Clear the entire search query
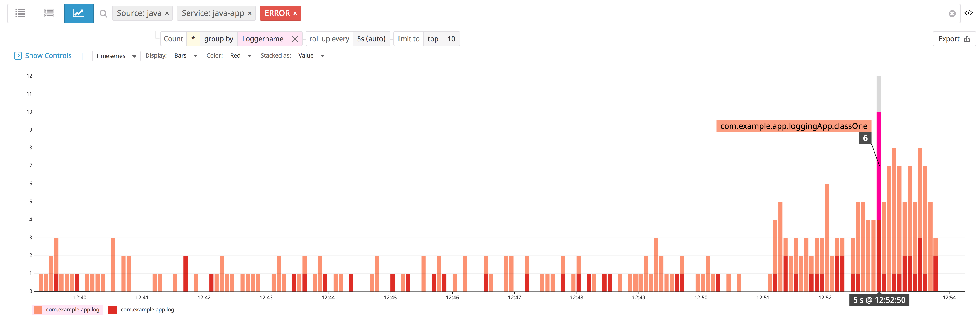The image size is (980, 334). point(952,14)
